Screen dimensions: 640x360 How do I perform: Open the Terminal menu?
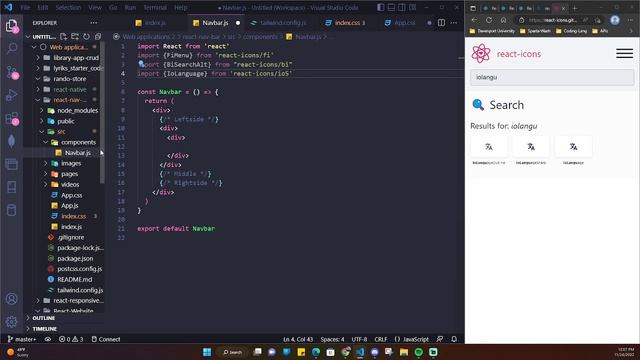(x=155, y=7)
